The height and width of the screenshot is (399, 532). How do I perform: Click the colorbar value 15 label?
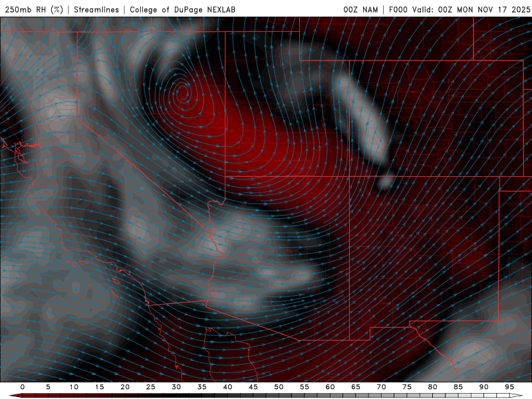point(99,387)
